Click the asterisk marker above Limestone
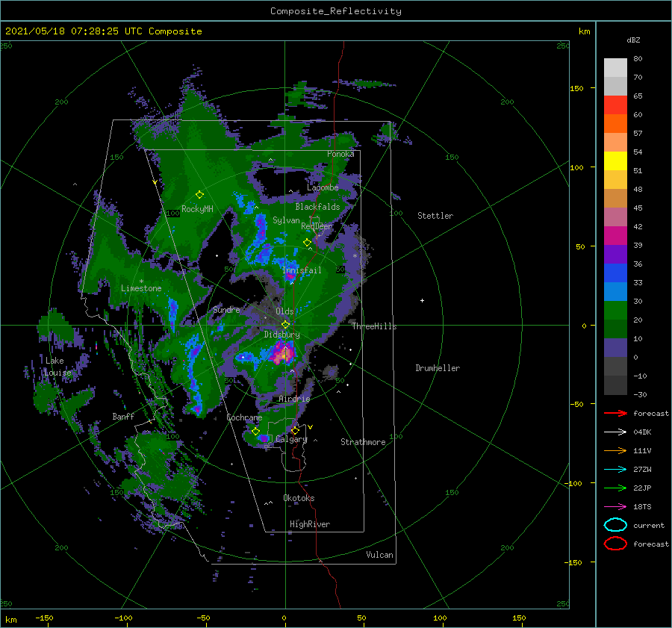The width and height of the screenshot is (672, 628). click(141, 282)
